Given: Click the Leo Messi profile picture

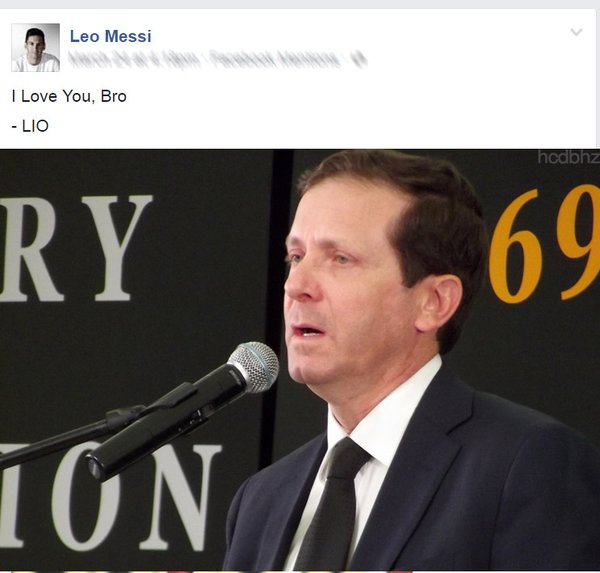Looking at the screenshot, I should click(x=36, y=47).
